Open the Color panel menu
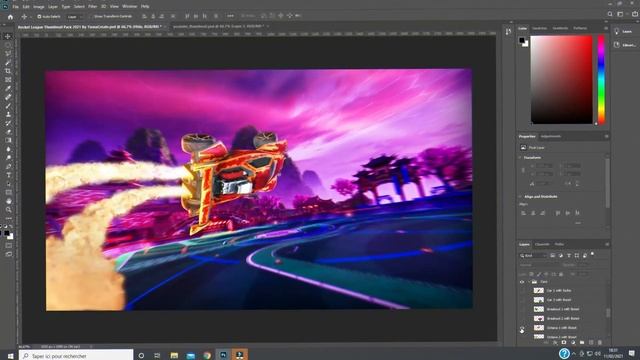The image size is (640, 360). (606, 28)
